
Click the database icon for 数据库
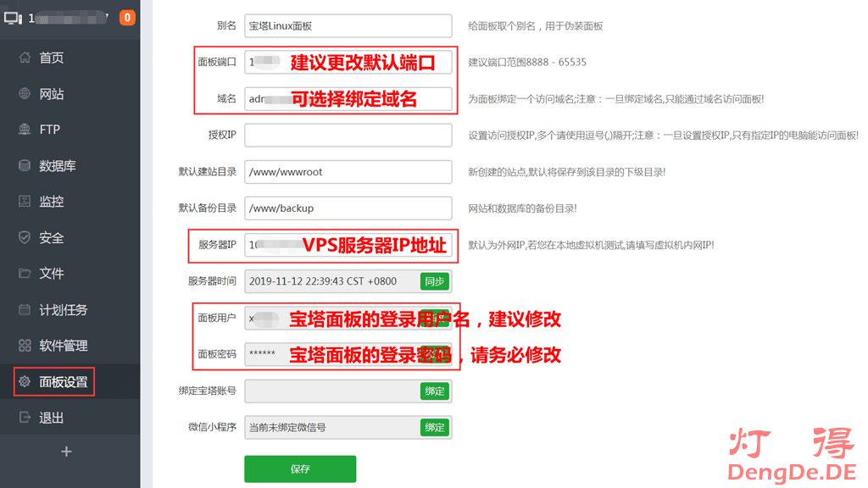25,166
